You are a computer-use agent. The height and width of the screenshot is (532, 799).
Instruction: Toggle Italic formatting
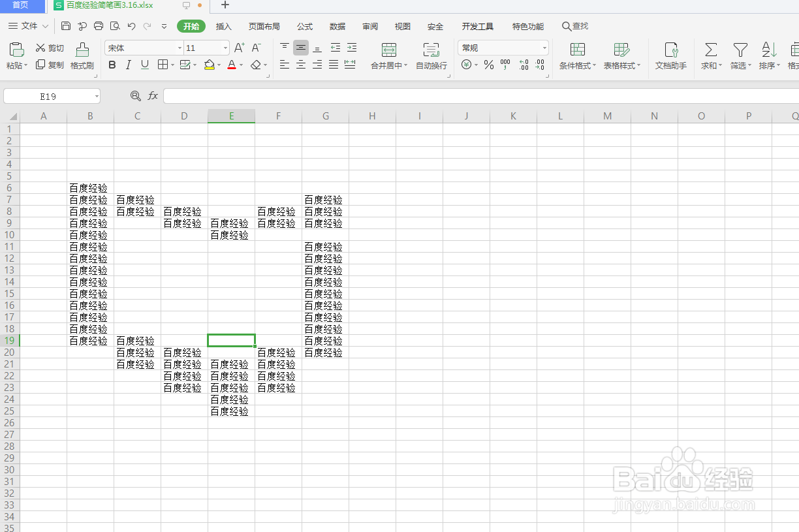click(x=129, y=65)
